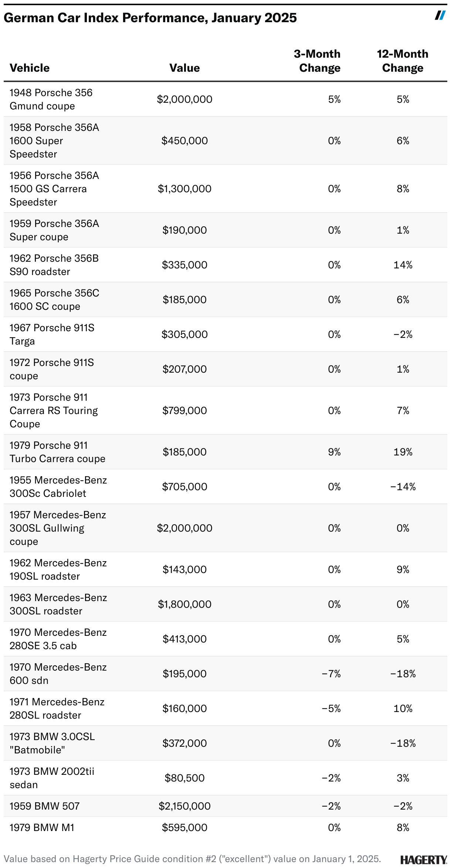This screenshot has height=868, width=451.
Task: Click the $80,500 value cell
Action: click(x=184, y=778)
